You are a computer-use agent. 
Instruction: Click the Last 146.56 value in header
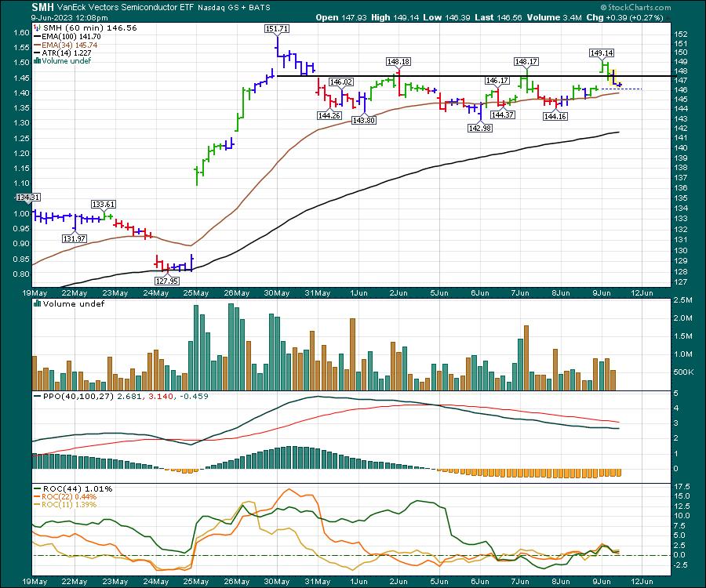click(x=498, y=17)
